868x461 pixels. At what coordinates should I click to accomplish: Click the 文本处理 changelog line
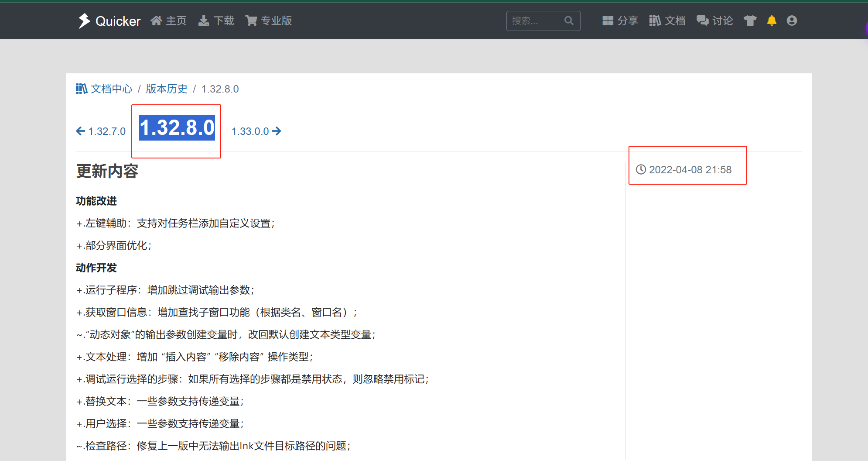[x=195, y=357]
